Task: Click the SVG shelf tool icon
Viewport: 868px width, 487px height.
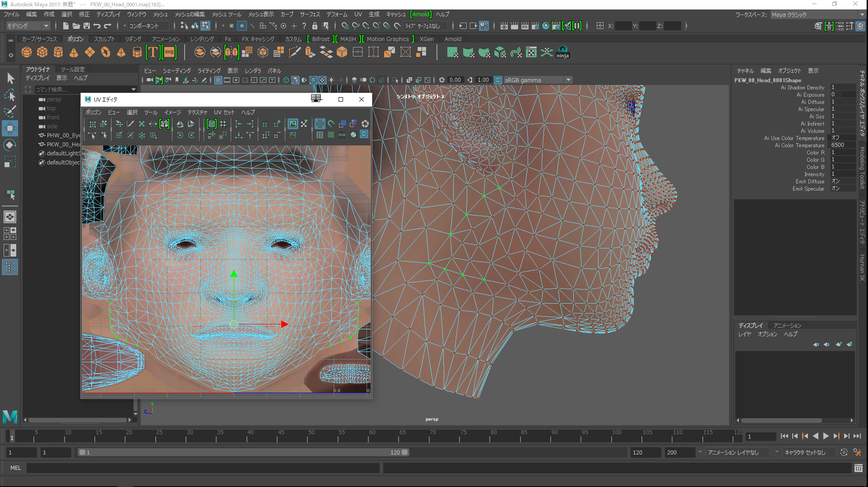Action: (169, 52)
